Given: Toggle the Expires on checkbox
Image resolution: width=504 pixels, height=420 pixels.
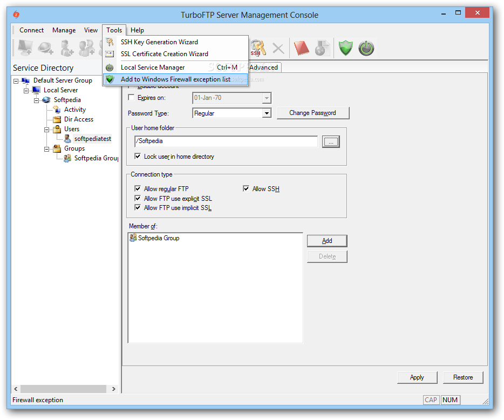Looking at the screenshot, I should click(x=131, y=98).
